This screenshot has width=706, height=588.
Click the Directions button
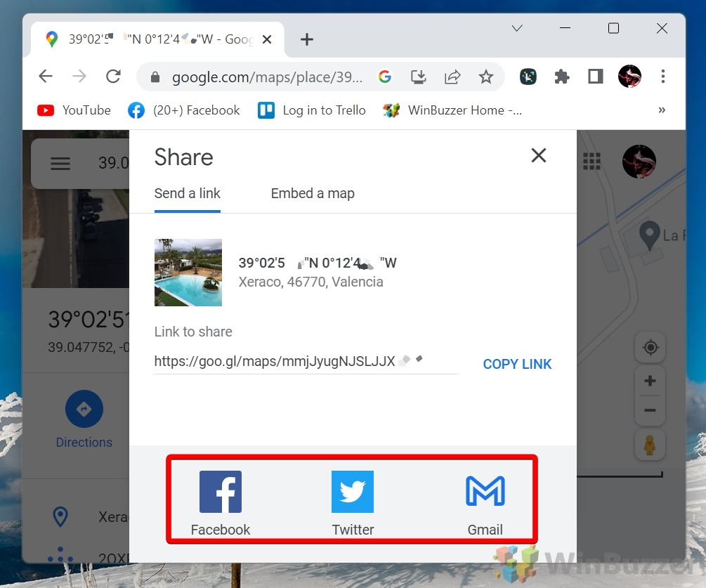(x=84, y=419)
